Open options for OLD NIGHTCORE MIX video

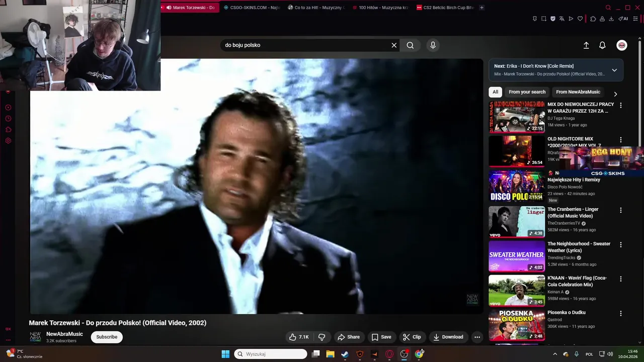[621, 140]
